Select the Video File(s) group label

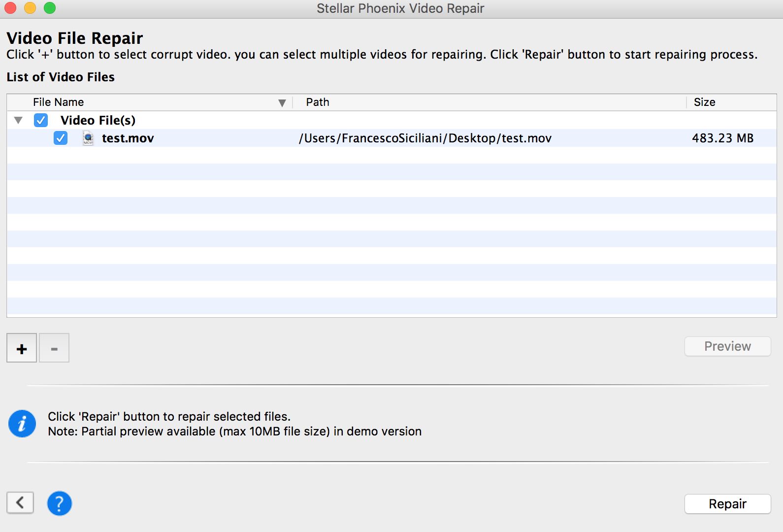[x=98, y=120]
